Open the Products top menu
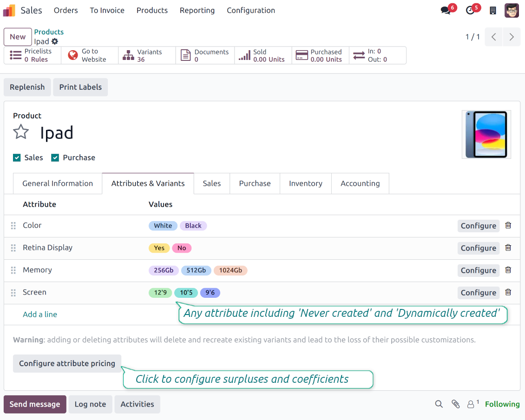This screenshot has height=420, width=525. pos(152,10)
